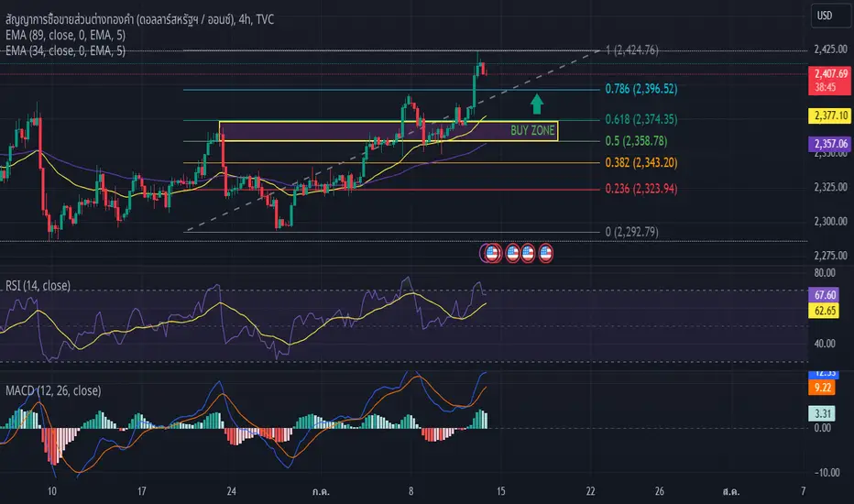854x504 pixels.
Task: Click the 2,425.00 price axis label
Action: pyautogui.click(x=830, y=49)
